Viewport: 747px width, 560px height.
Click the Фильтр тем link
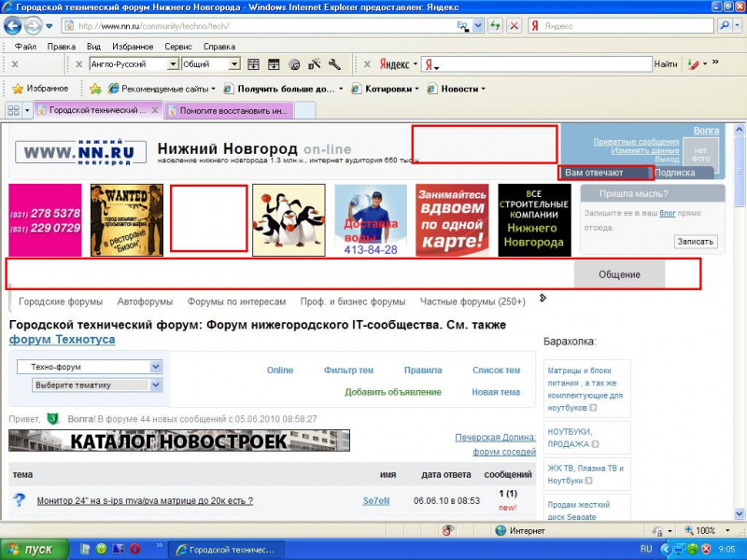point(348,370)
